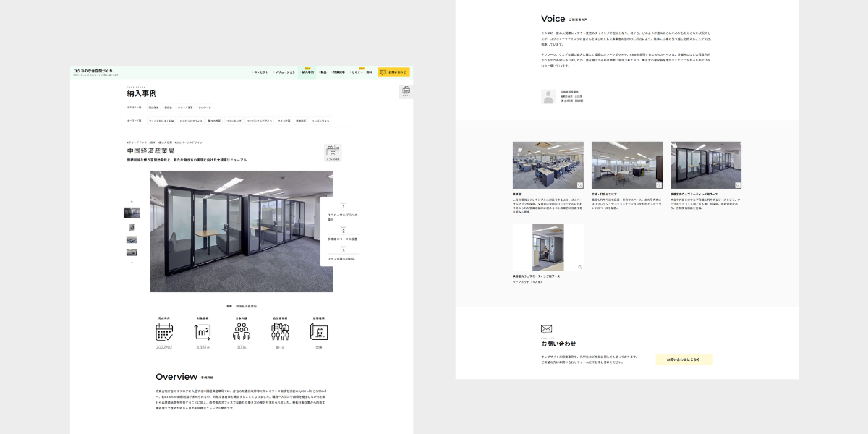Jump to Point 3 ウェブ会議への対応
This screenshot has height=434, width=868.
pyautogui.click(x=343, y=253)
